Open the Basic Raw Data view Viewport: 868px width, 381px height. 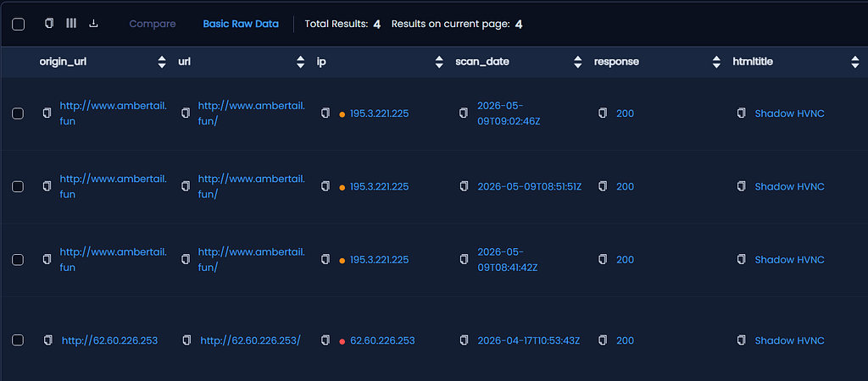(241, 24)
